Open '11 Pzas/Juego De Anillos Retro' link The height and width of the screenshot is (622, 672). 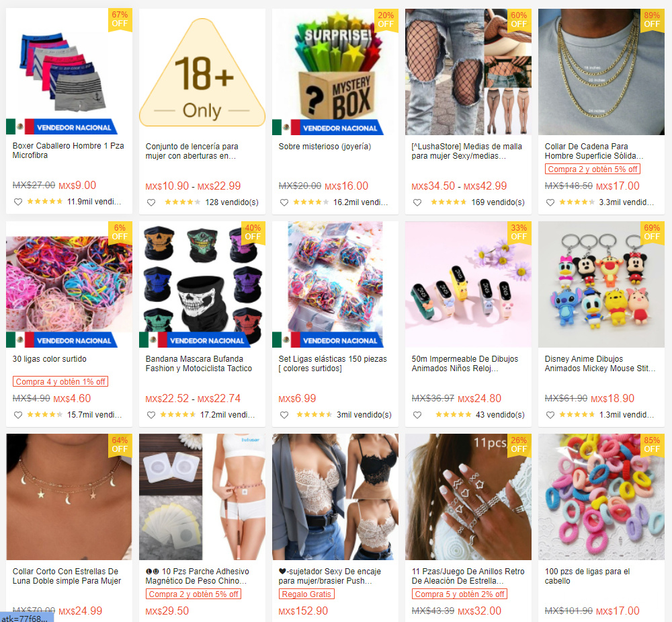468,576
